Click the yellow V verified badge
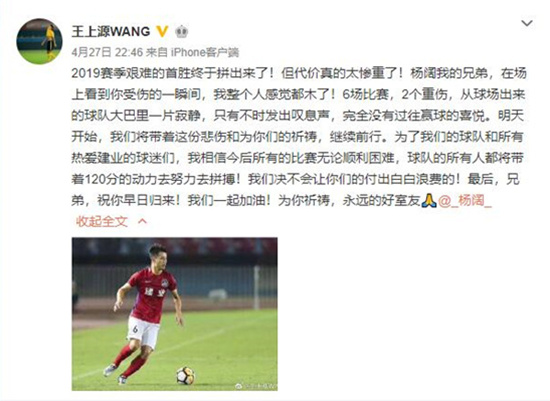The image size is (550, 401). pyautogui.click(x=162, y=32)
